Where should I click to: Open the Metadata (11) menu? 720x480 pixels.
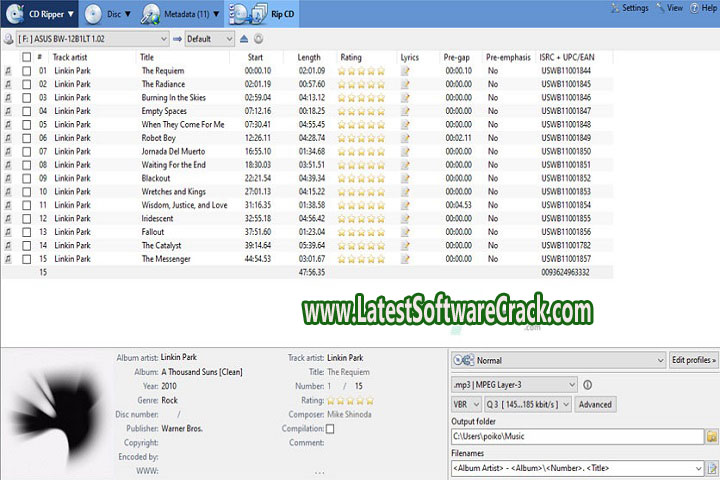click(181, 13)
